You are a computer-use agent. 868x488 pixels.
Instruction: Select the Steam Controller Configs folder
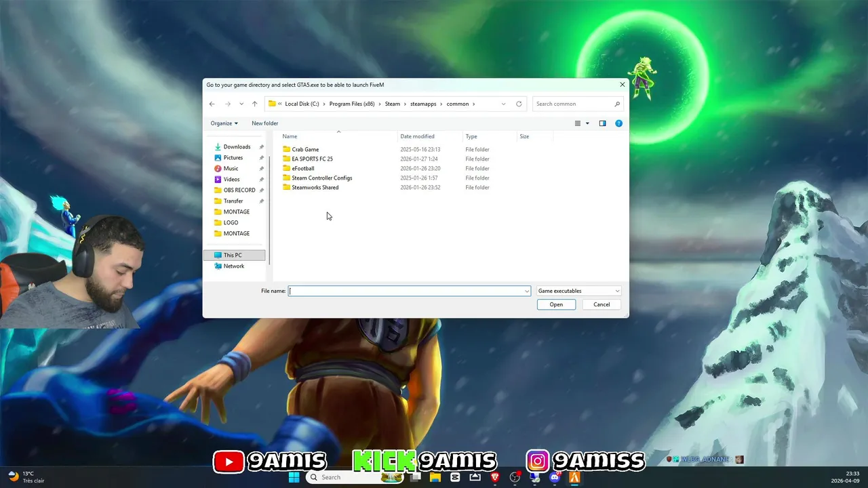click(321, 178)
